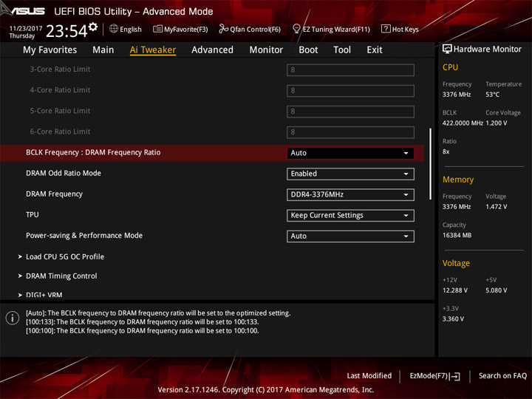This screenshot has height=399, width=532.
Task: Click the globe language icon
Action: [114, 29]
